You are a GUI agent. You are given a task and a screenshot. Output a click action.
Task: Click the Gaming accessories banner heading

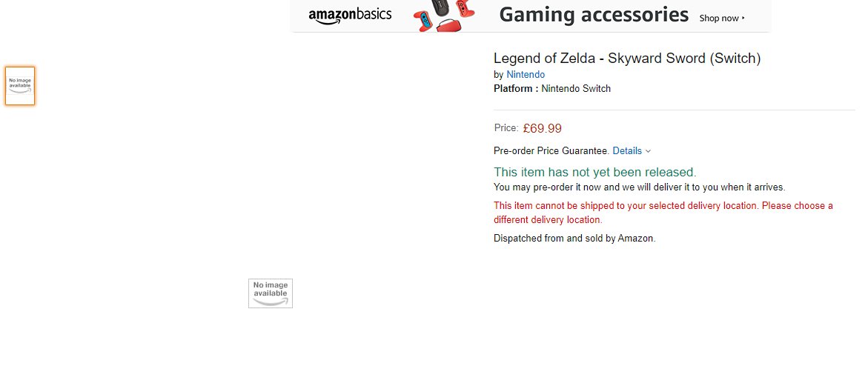594,15
